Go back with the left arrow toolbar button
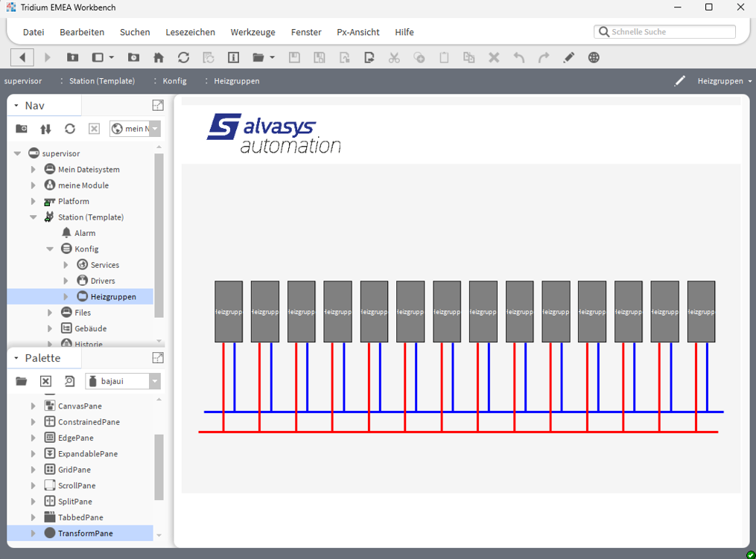Screen dimensions: 756x559 22,57
